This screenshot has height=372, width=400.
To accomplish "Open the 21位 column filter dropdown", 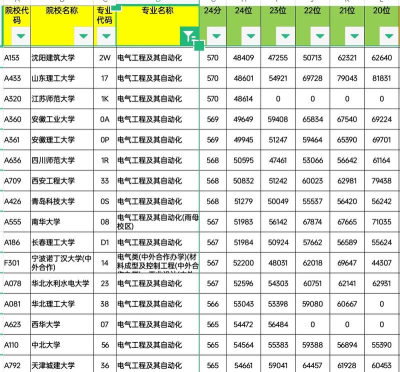I will [355, 36].
